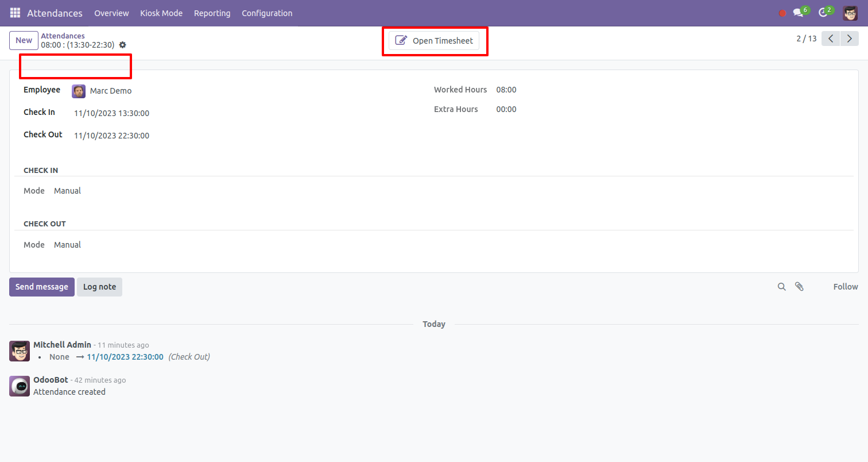Select the Check In Mode value Manual

pyautogui.click(x=67, y=191)
